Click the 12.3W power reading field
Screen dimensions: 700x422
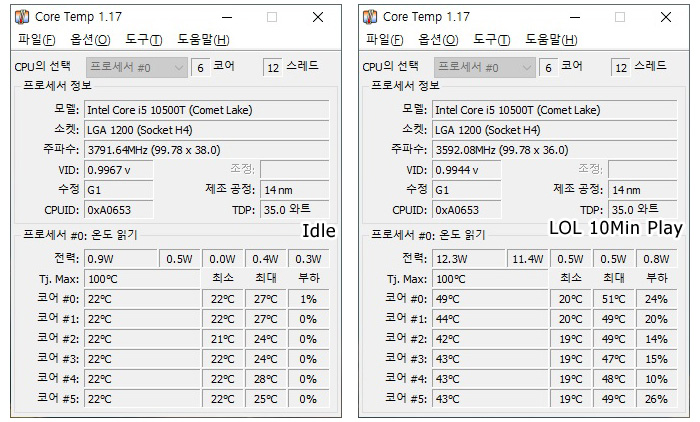[467, 259]
